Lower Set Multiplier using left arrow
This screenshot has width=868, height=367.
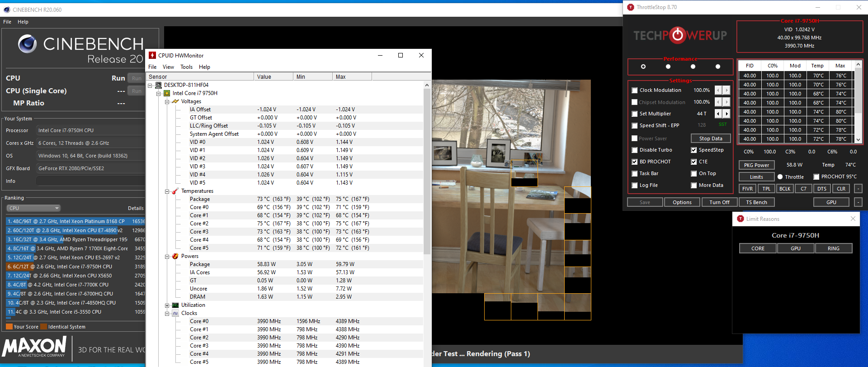point(718,114)
